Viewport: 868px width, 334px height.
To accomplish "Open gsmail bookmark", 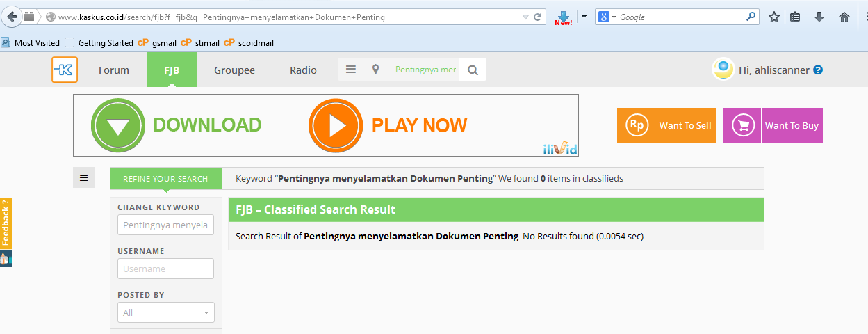I will 157,42.
